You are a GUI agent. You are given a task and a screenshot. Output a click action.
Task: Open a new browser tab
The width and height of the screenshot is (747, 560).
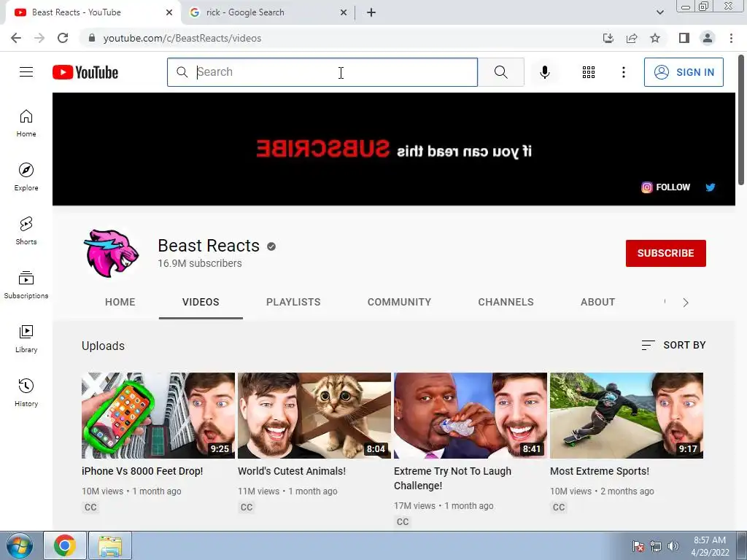[x=371, y=12]
